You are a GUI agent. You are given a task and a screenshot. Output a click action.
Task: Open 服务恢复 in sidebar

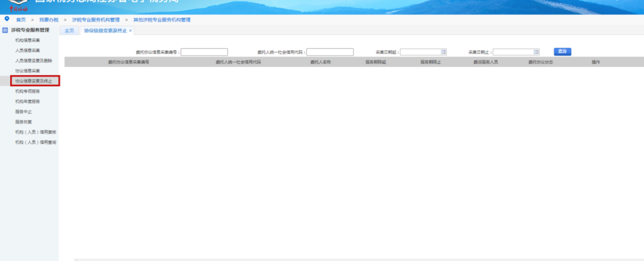[x=23, y=122]
